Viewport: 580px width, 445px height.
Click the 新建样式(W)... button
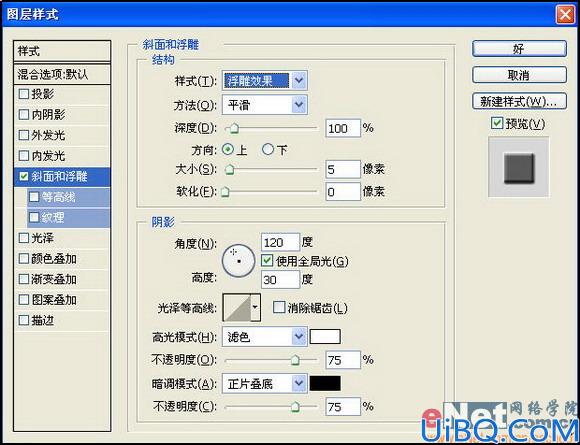519,101
